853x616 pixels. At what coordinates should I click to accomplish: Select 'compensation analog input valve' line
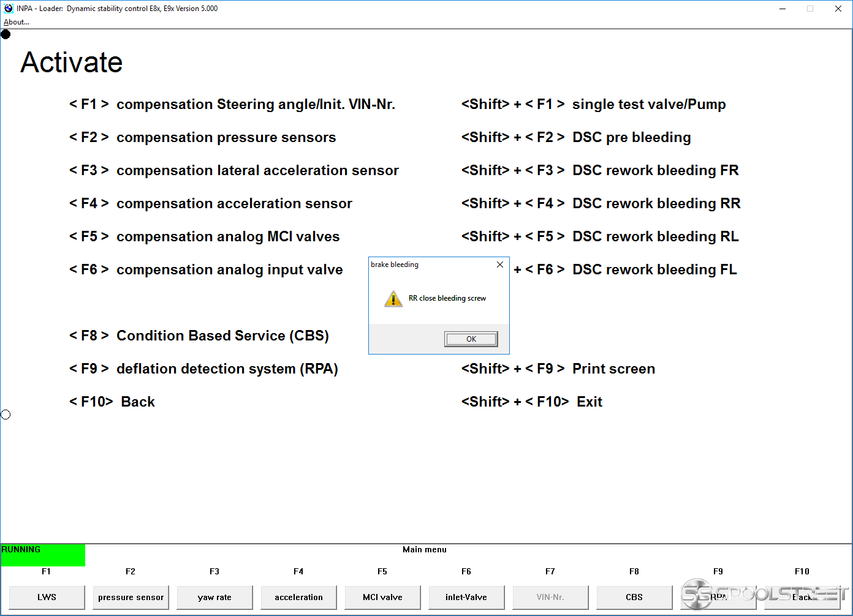click(206, 270)
